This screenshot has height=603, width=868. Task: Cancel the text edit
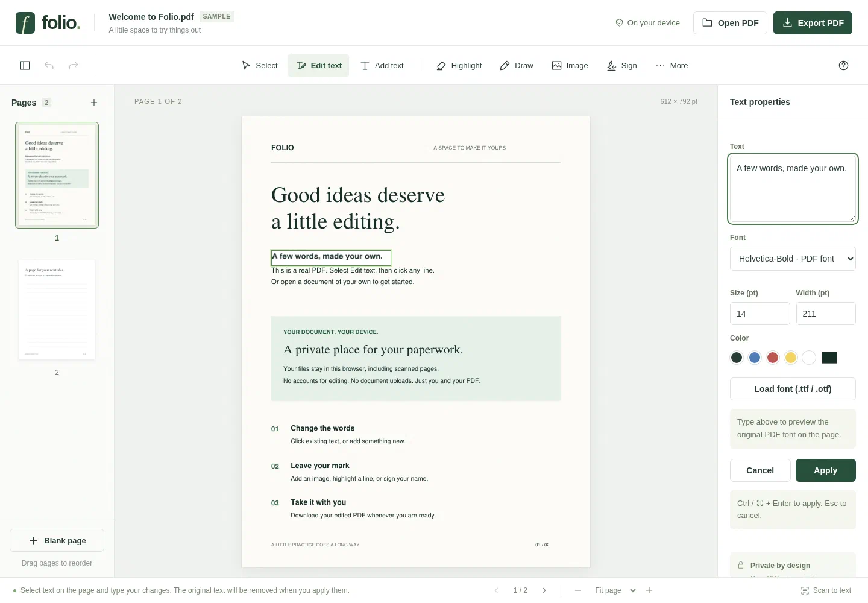tap(760, 470)
